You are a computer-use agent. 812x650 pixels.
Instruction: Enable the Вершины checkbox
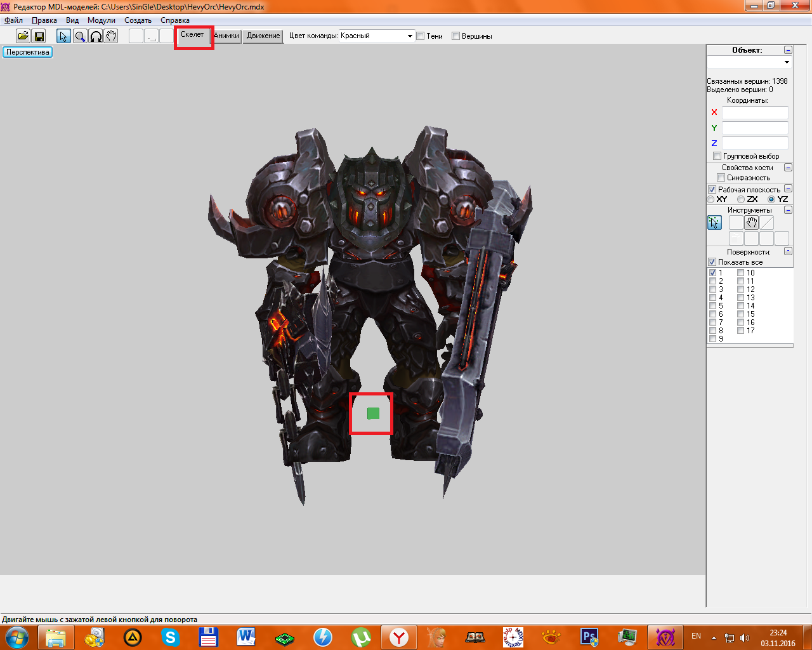click(x=455, y=36)
